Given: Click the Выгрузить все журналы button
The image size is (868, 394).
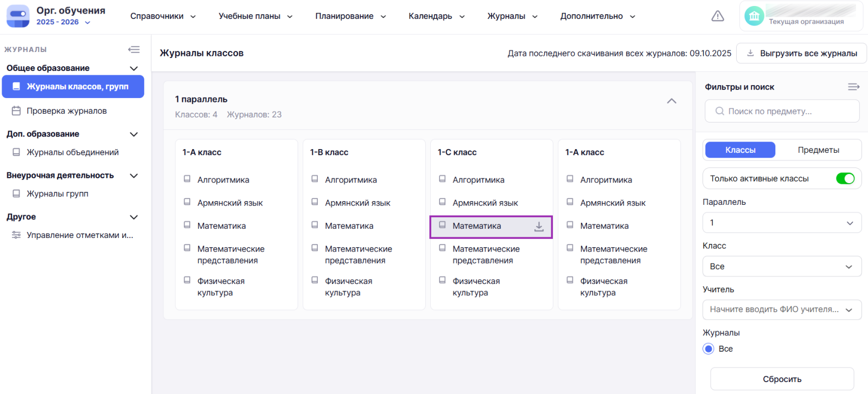Looking at the screenshot, I should pos(801,53).
